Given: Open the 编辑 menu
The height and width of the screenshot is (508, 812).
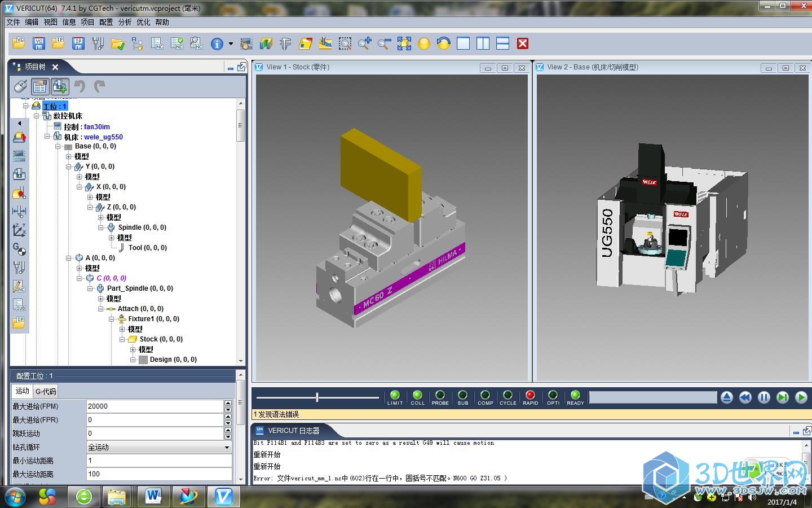Looking at the screenshot, I should (32, 22).
